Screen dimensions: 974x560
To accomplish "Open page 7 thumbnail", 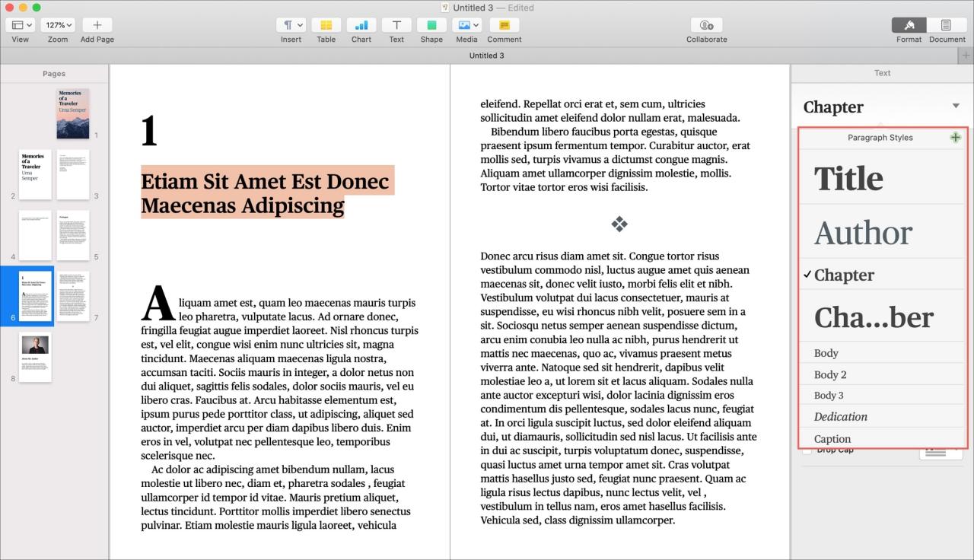I will [x=72, y=296].
